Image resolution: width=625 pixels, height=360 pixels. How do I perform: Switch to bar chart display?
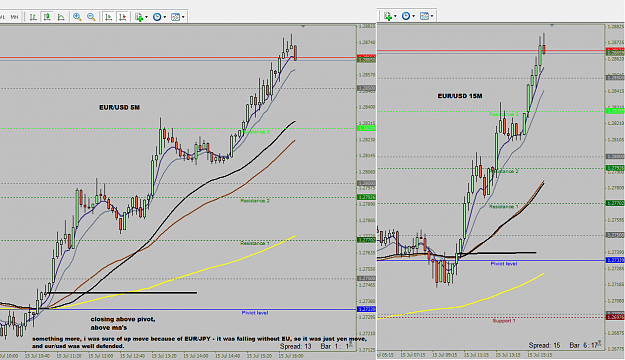pos(33,17)
